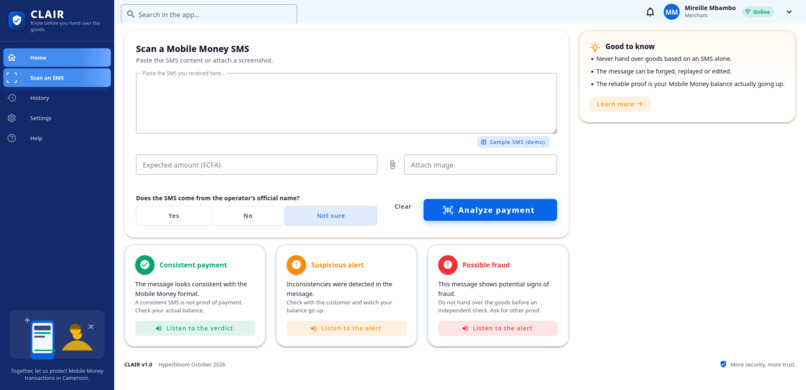Click the paperclip attachment icon
Image resolution: width=806 pixels, height=390 pixels.
(x=392, y=165)
